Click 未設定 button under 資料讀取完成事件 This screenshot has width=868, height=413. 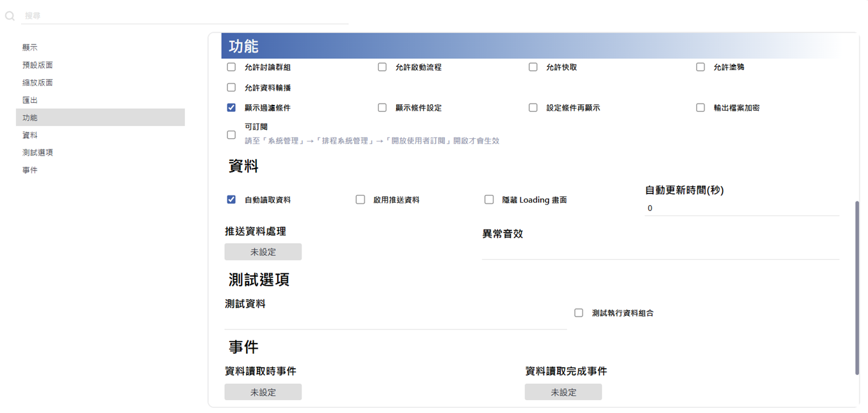(563, 392)
